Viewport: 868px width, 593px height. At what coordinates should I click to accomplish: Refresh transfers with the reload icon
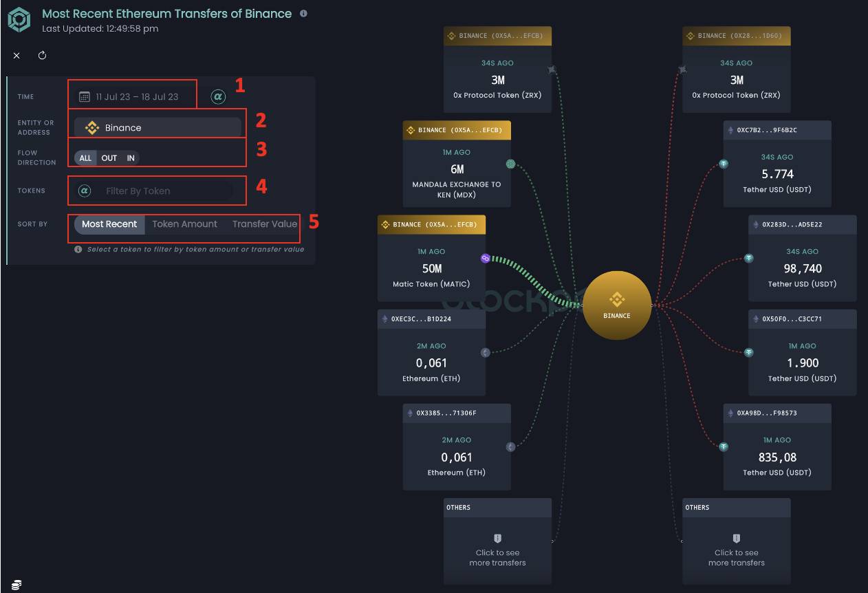click(42, 56)
